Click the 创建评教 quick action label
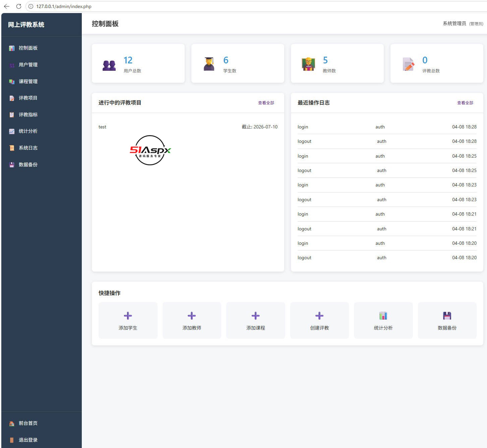Viewport: 487px width, 448px height. (319, 328)
